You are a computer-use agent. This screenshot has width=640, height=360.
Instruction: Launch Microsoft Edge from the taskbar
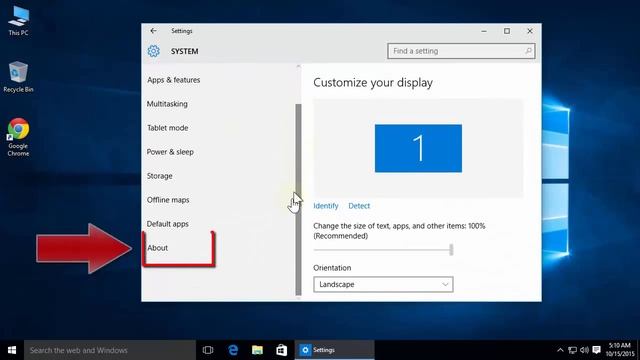tap(233, 350)
